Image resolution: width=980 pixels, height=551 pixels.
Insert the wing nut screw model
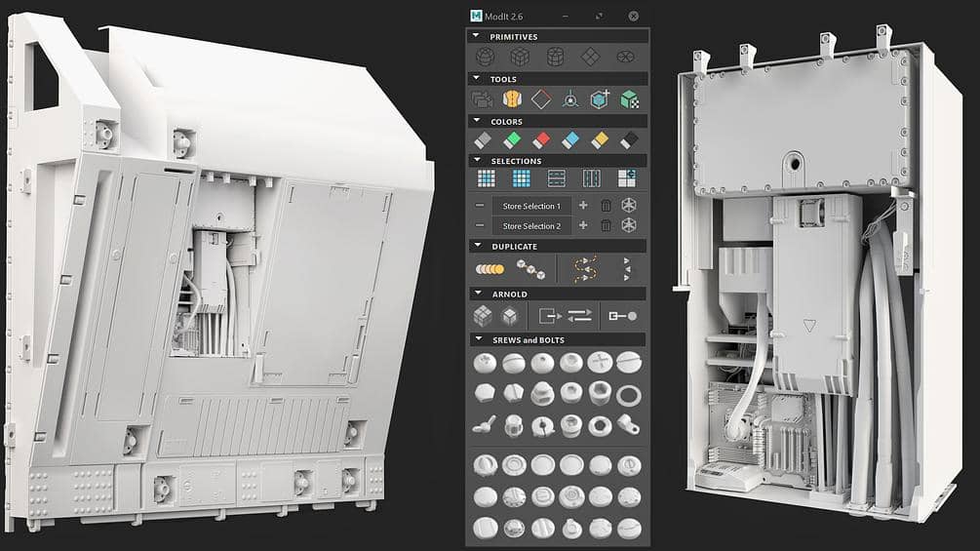[483, 426]
